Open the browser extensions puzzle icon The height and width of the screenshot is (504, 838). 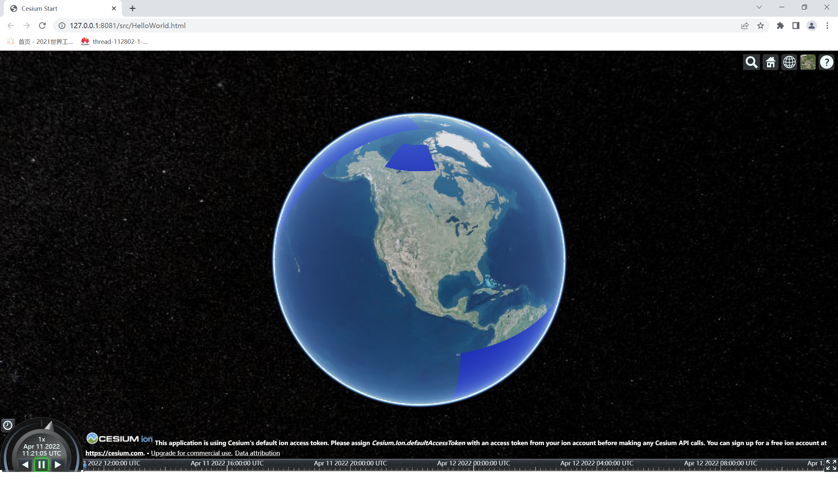click(x=780, y=26)
